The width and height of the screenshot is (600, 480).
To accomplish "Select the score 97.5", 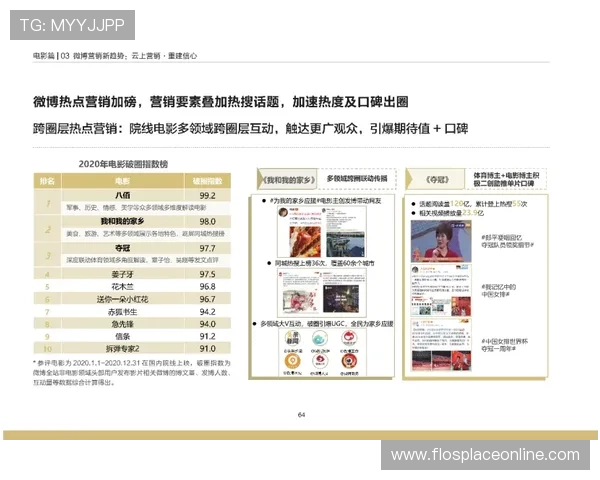I will [x=207, y=274].
